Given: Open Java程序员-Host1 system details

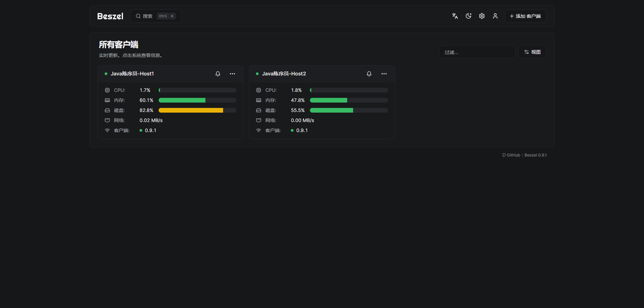Looking at the screenshot, I should click(x=132, y=74).
